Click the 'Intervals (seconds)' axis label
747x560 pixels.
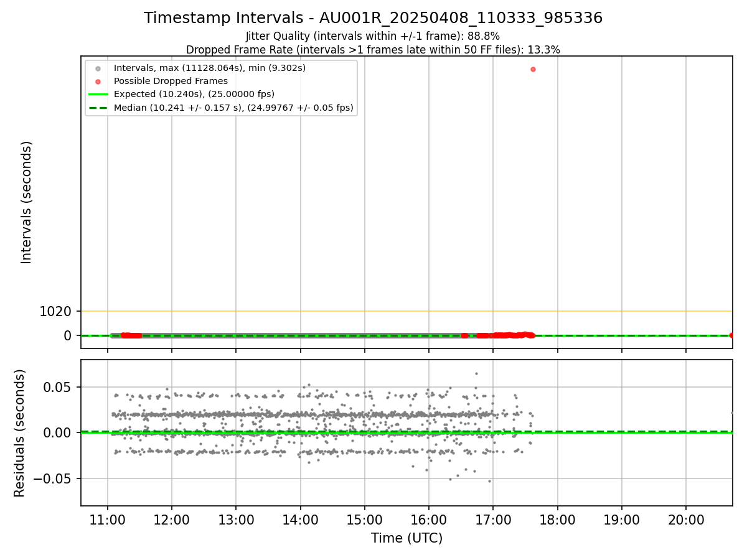click(x=26, y=202)
